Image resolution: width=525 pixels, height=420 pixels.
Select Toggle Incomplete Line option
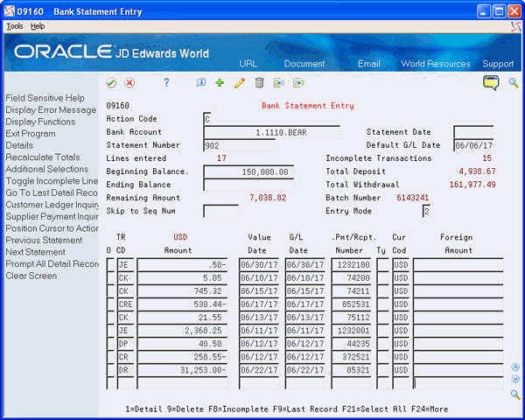click(52, 181)
